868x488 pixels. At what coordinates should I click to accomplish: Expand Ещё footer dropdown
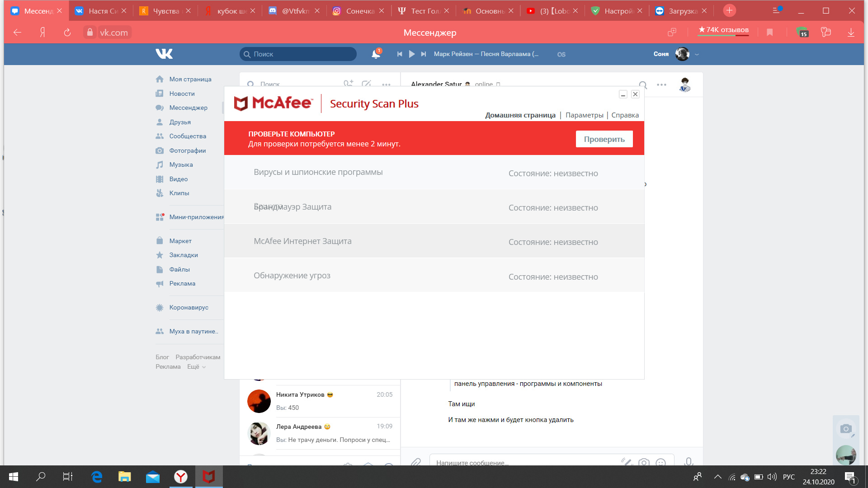click(x=196, y=366)
